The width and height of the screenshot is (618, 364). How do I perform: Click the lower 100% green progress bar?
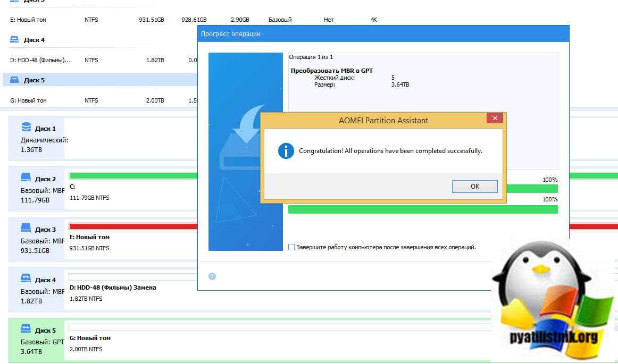(422, 209)
